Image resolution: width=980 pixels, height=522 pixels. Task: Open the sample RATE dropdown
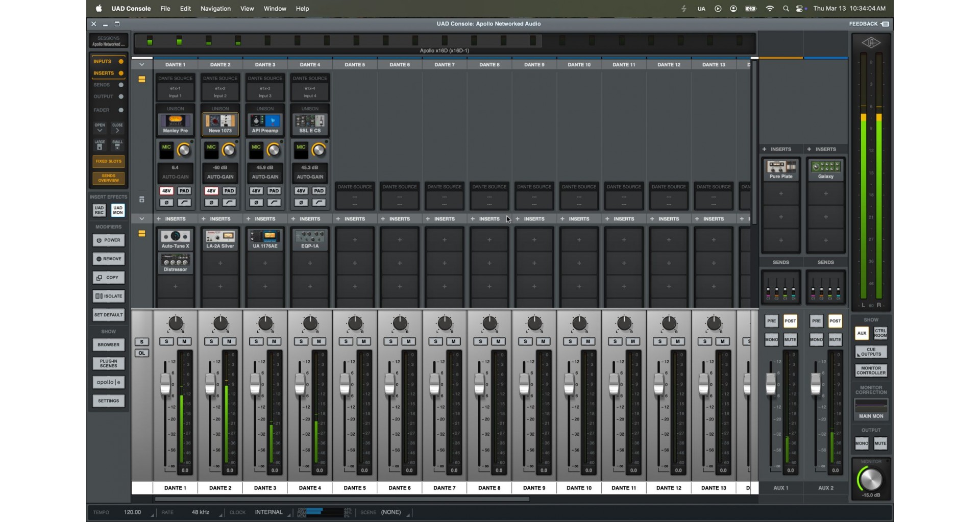point(206,512)
